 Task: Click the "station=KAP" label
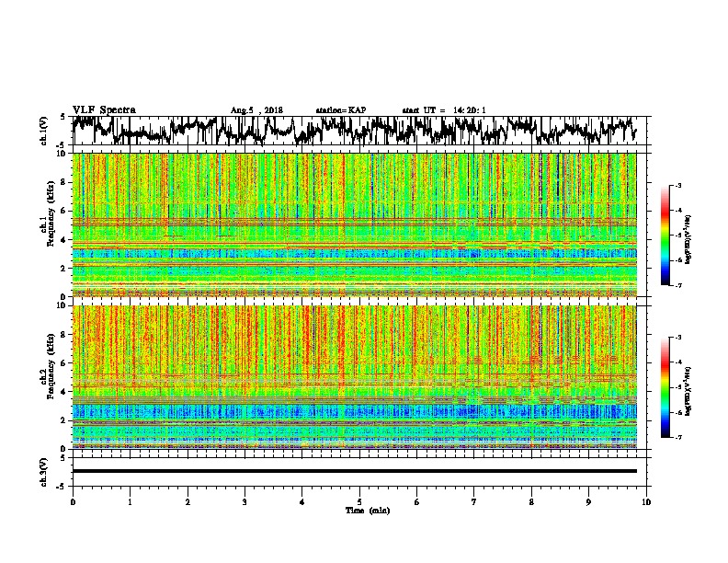[x=341, y=110]
